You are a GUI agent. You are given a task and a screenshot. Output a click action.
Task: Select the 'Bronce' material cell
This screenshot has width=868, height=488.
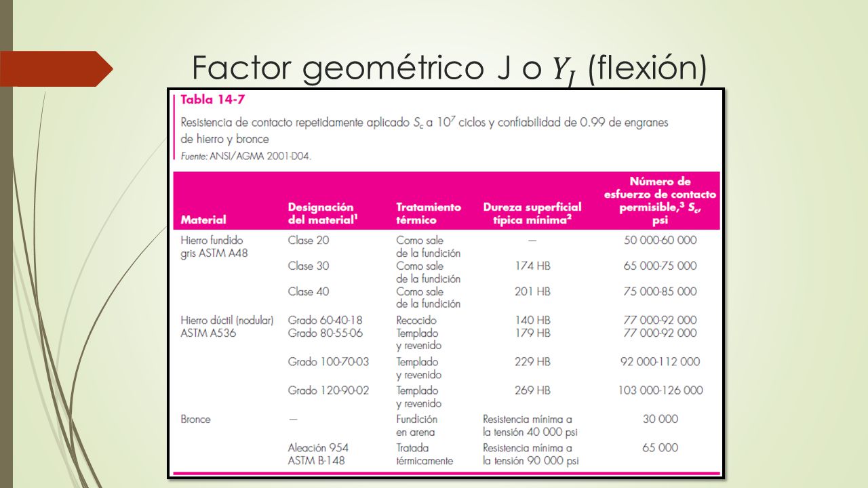[196, 419]
